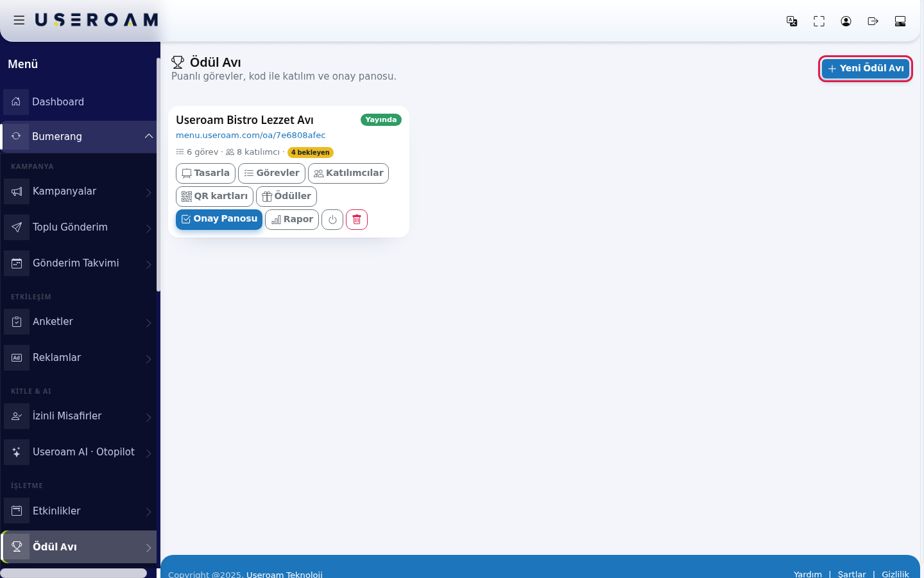Create a new hunt with Yeni Ödül Avı
The width and height of the screenshot is (924, 578).
click(866, 69)
